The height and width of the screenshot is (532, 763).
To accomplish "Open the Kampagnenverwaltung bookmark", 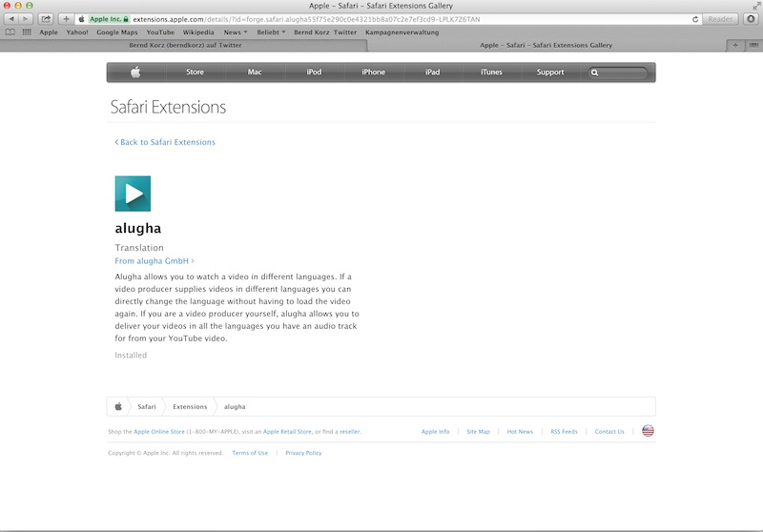I will (402, 32).
